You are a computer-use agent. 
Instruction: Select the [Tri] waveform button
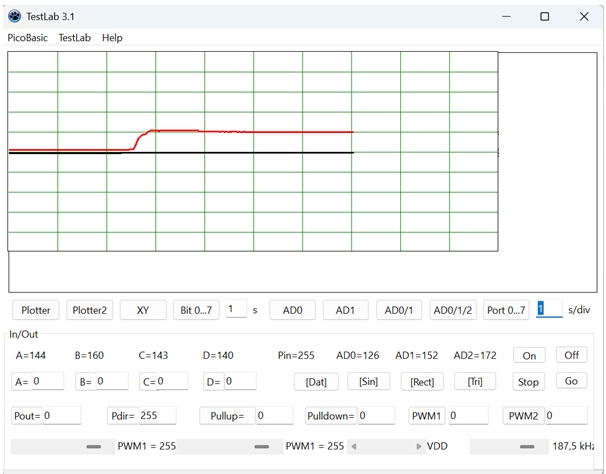pyautogui.click(x=474, y=381)
